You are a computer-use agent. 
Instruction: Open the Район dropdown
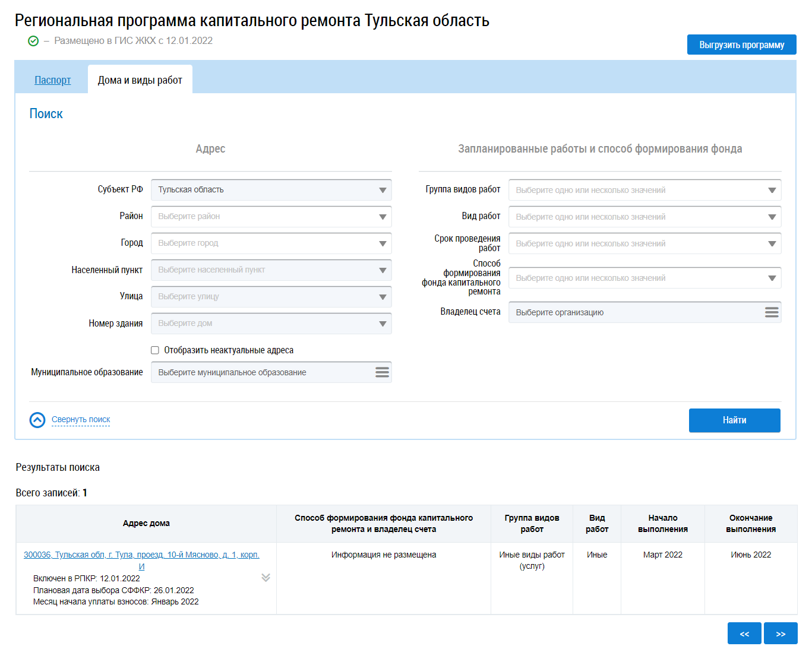tap(271, 217)
